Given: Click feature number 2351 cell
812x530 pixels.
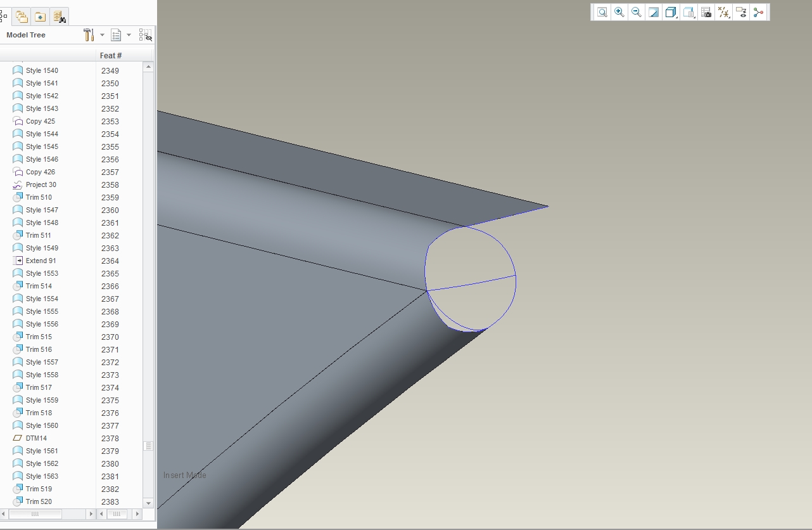Looking at the screenshot, I should pos(110,96).
